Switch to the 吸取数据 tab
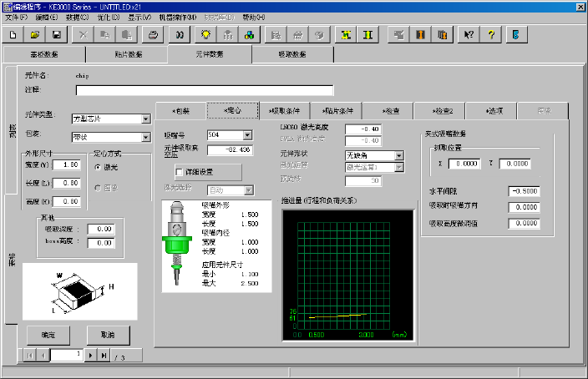Image resolution: width=588 pixels, height=379 pixels. click(291, 55)
